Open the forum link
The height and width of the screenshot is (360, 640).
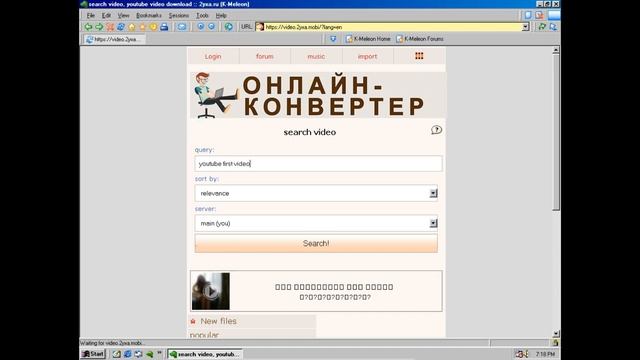tap(264, 56)
